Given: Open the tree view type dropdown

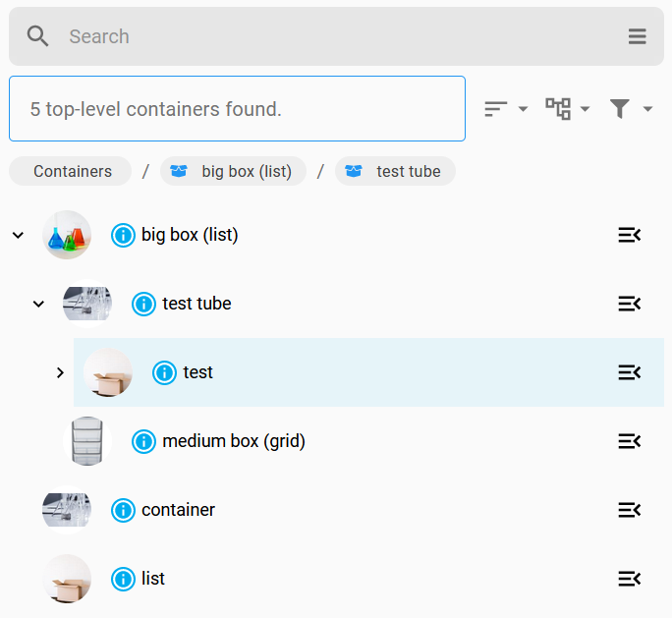Looking at the screenshot, I should click(568, 109).
